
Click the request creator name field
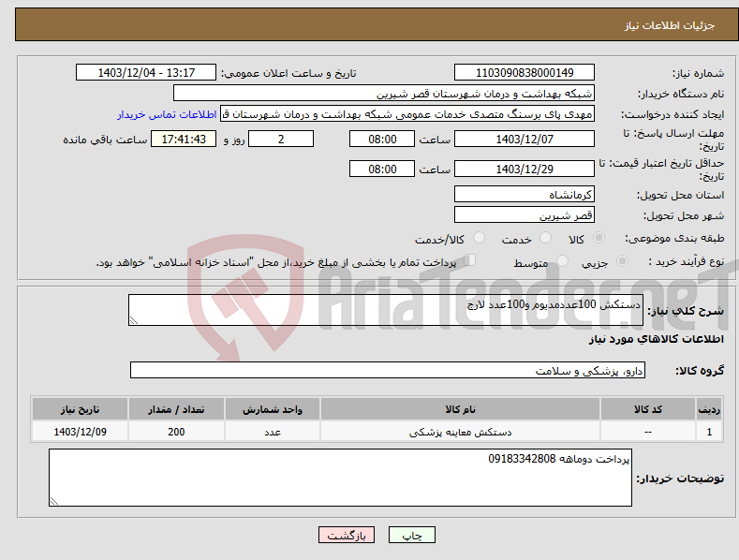(x=407, y=114)
